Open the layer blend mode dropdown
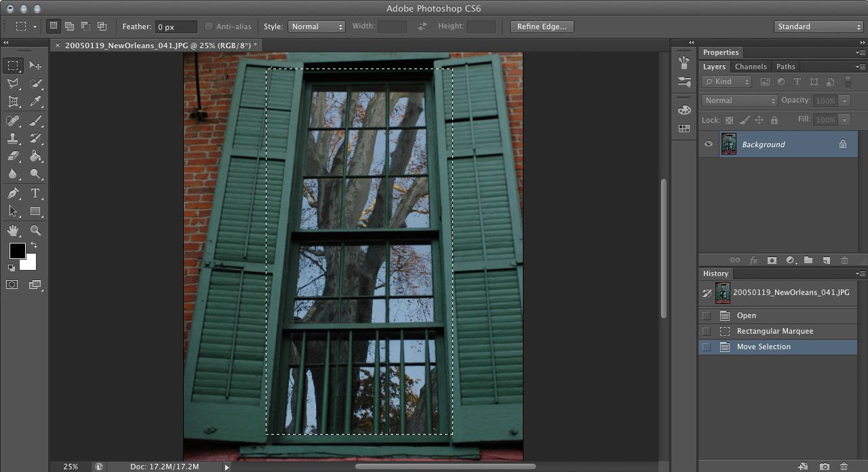 coord(738,100)
